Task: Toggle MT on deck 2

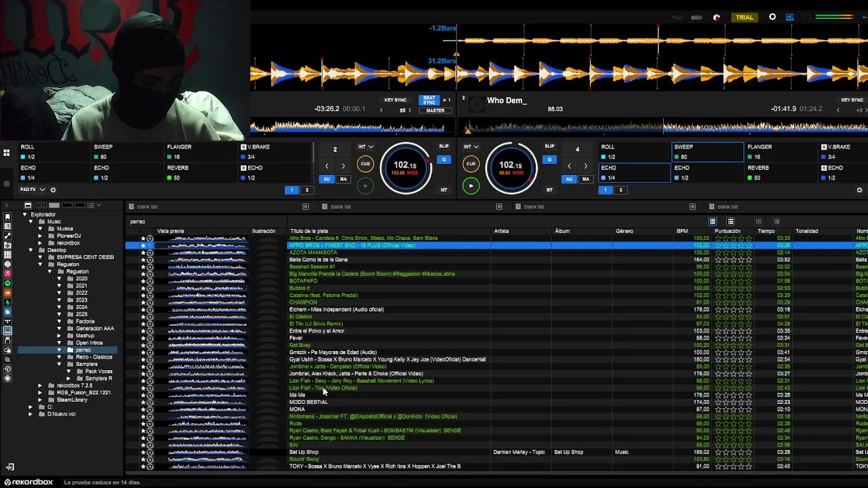Action: point(549,190)
